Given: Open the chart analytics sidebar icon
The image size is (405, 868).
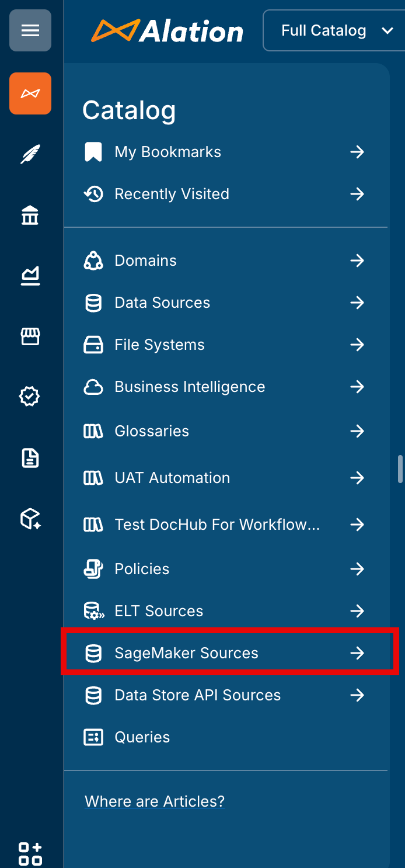Looking at the screenshot, I should tap(30, 276).
